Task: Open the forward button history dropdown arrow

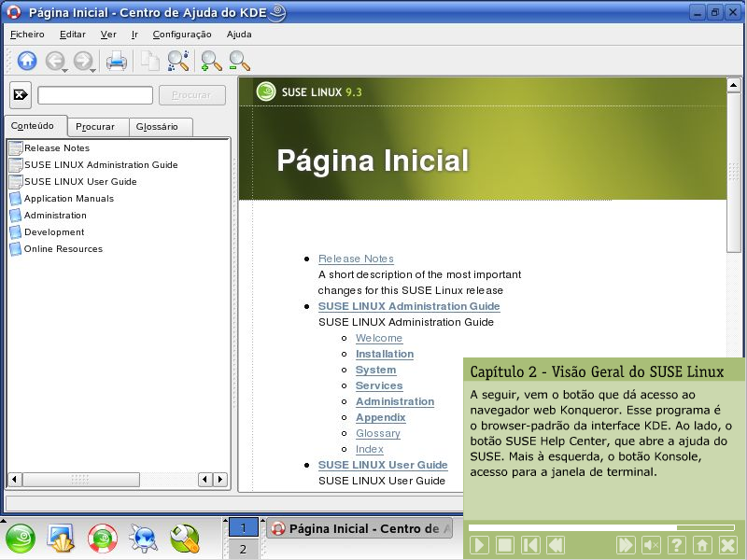Action: coord(94,70)
